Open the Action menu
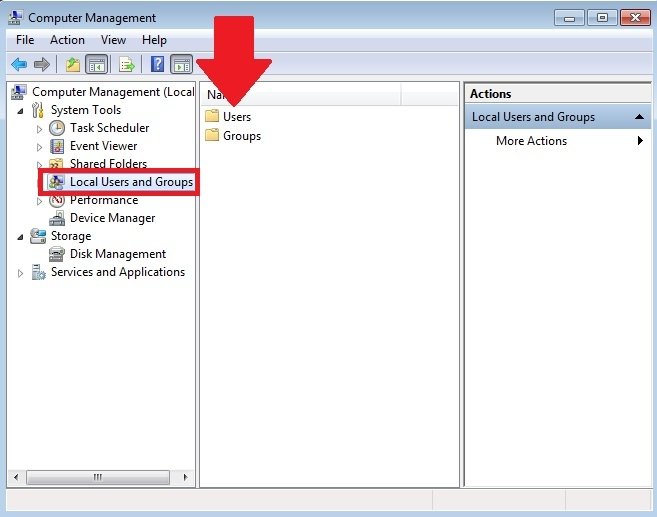657x517 pixels. click(x=67, y=40)
